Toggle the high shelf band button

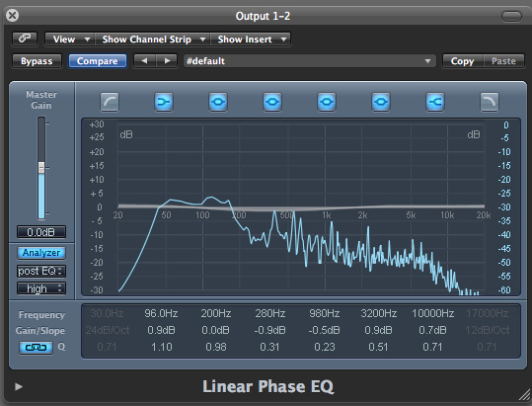[x=435, y=102]
